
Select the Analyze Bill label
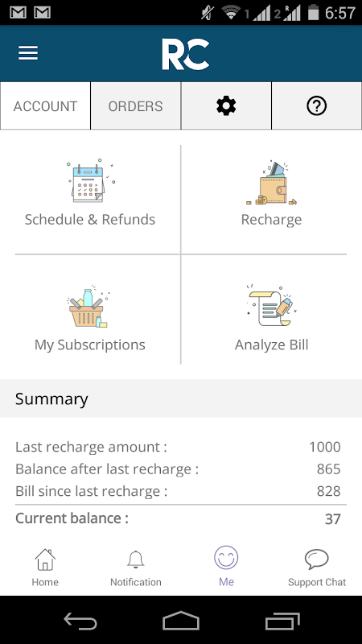[x=271, y=345]
